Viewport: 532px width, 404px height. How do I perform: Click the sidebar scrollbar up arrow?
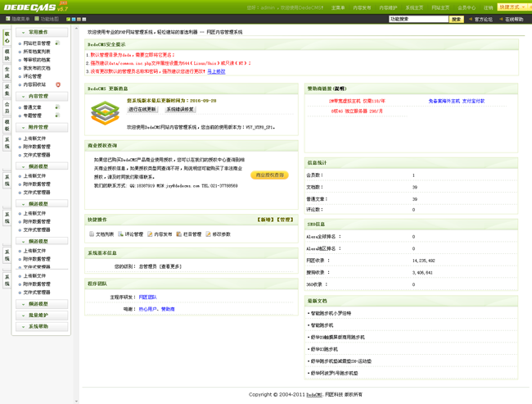(76, 29)
